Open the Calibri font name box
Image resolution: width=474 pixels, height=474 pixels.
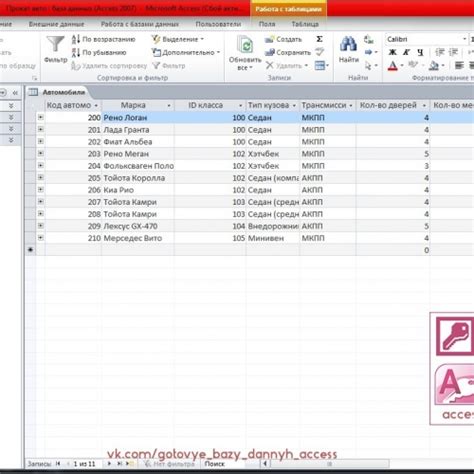click(427, 39)
